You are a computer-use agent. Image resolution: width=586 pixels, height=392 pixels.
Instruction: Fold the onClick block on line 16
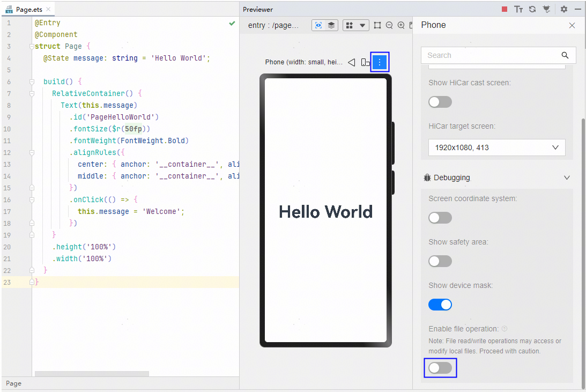coord(32,199)
